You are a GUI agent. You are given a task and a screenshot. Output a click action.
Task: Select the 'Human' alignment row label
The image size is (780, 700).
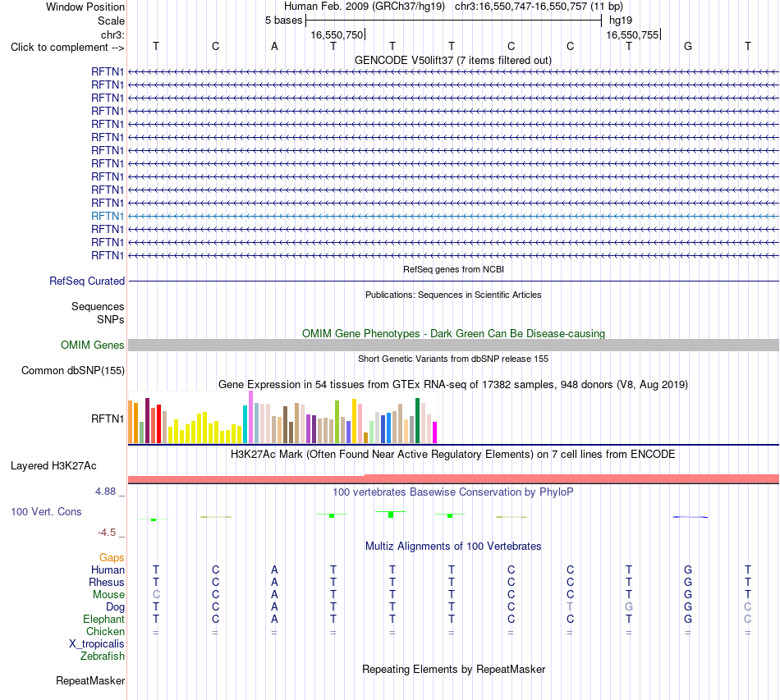[x=108, y=570]
